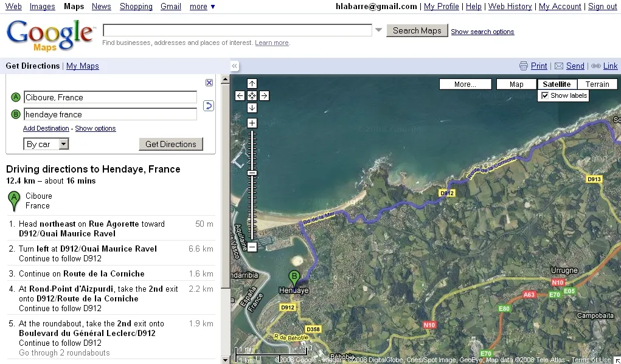Open search box suggestions dropdown arrow

(378, 30)
